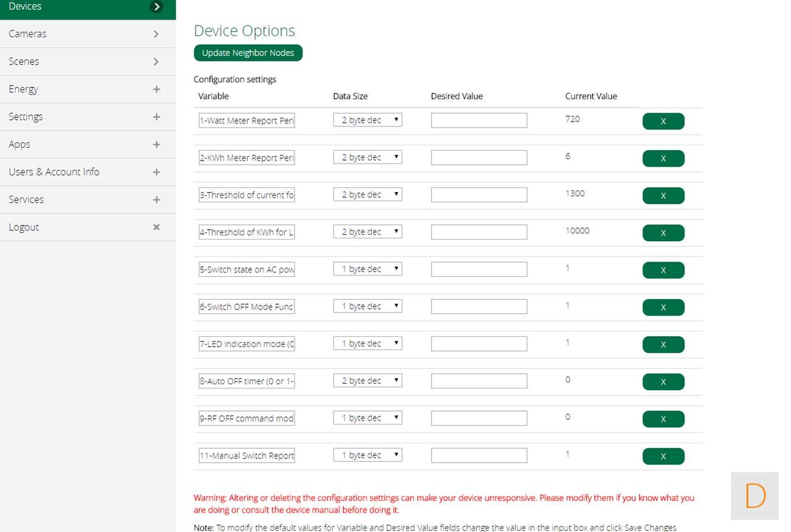Screen dimensions: 791x532
Task: Log out using the Logout sidebar item
Action: (x=88, y=227)
